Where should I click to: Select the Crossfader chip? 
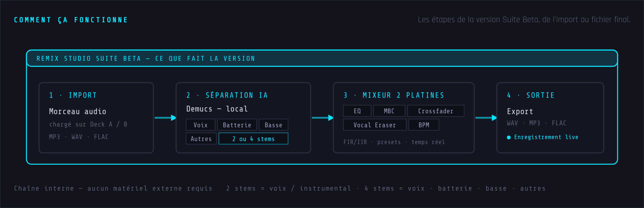tap(436, 111)
